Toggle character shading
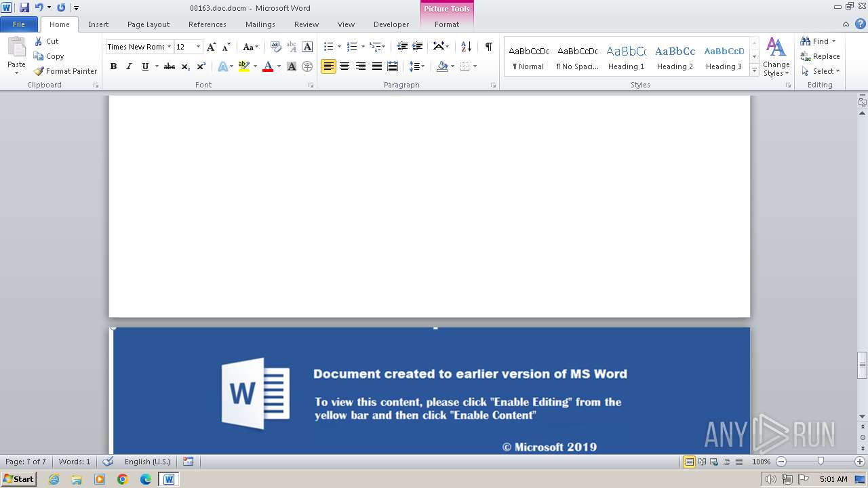This screenshot has height=488, width=868. pyautogui.click(x=292, y=66)
